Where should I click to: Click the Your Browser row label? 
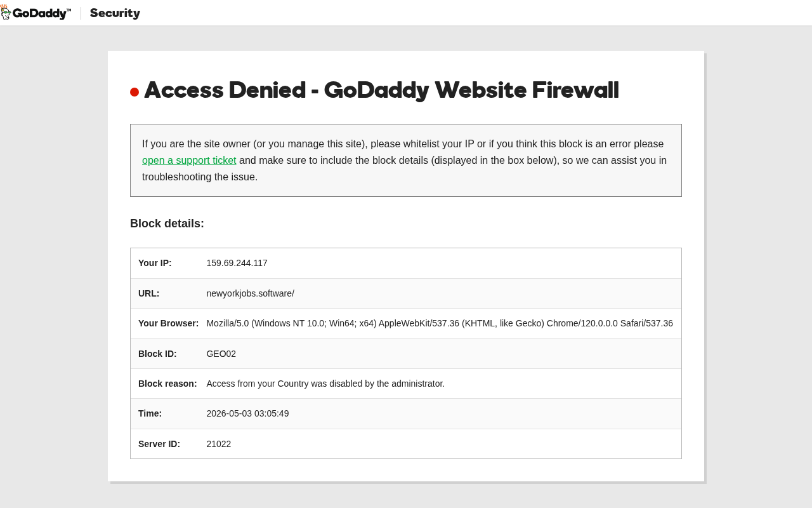click(x=168, y=323)
